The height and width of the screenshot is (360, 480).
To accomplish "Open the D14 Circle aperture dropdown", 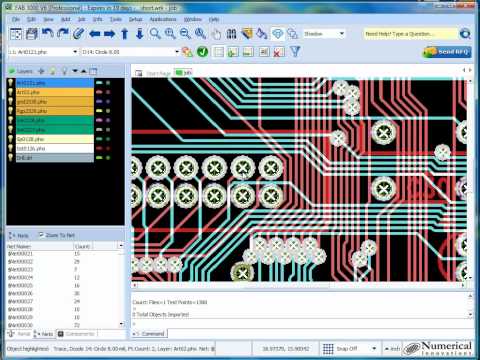I will pos(177,52).
